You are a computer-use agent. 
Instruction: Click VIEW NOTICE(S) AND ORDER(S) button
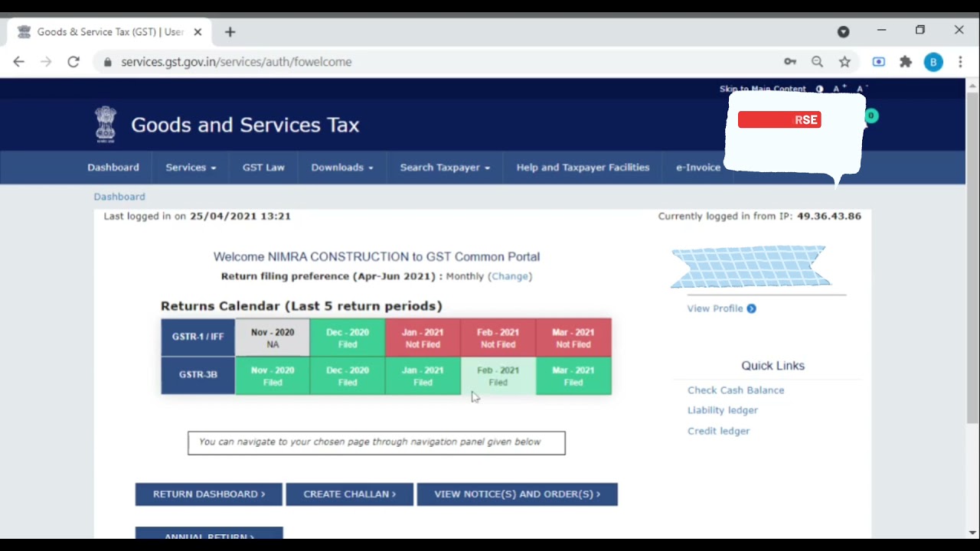(518, 494)
